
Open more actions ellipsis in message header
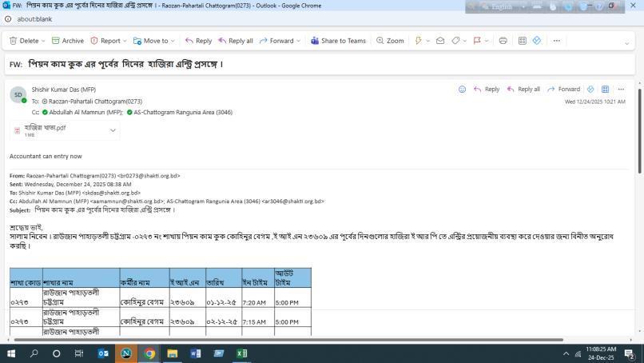point(621,90)
